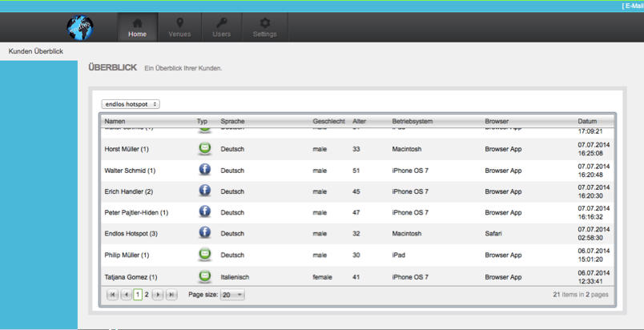Click green message icon for Philip Müller
The width and height of the screenshot is (644, 330).
pyautogui.click(x=205, y=255)
